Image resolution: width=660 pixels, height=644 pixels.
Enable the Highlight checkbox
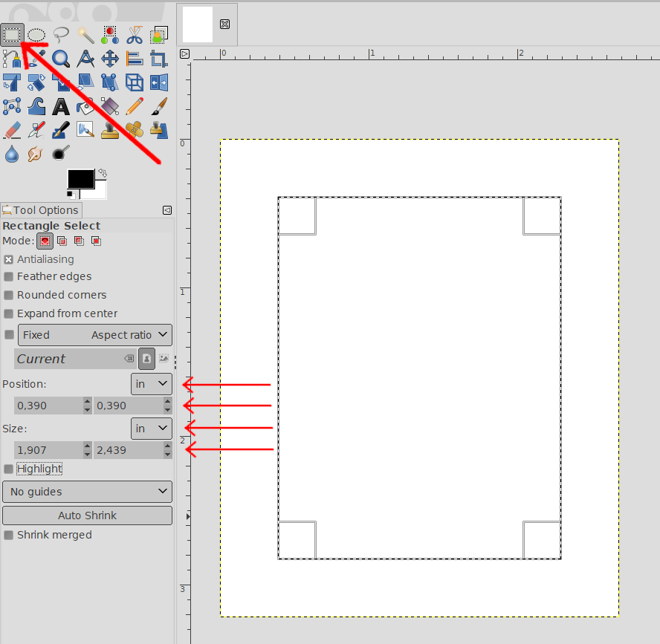click(8, 469)
